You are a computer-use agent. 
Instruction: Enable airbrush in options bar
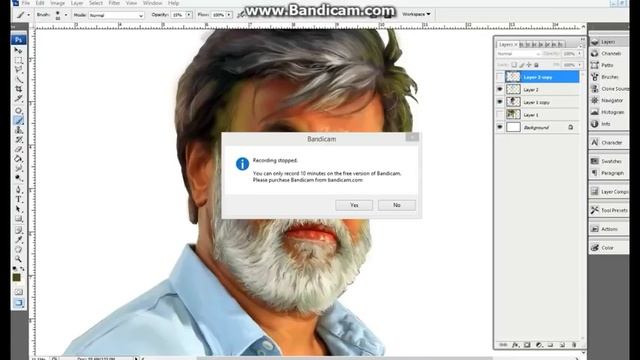point(241,15)
